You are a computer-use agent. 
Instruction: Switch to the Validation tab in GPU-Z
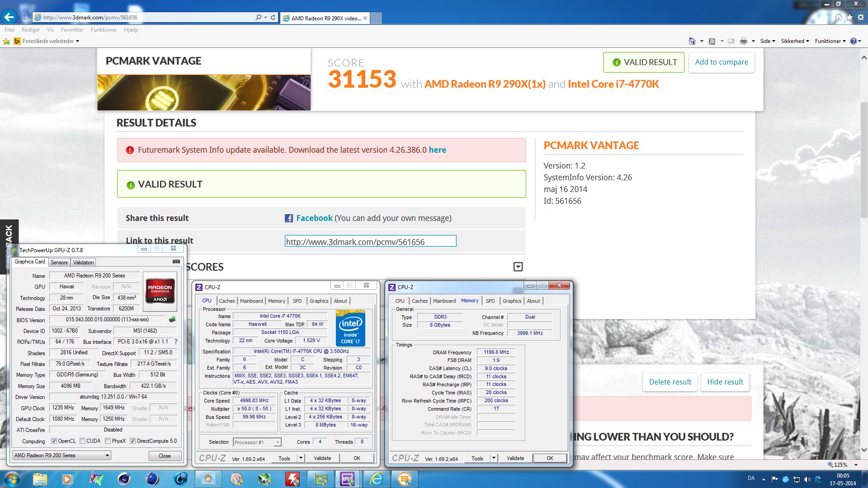[84, 263]
